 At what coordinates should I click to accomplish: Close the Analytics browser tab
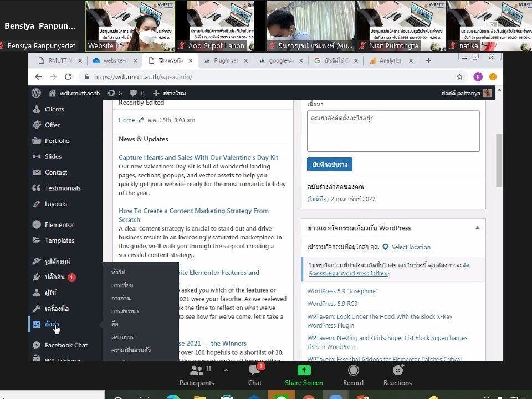(x=411, y=60)
